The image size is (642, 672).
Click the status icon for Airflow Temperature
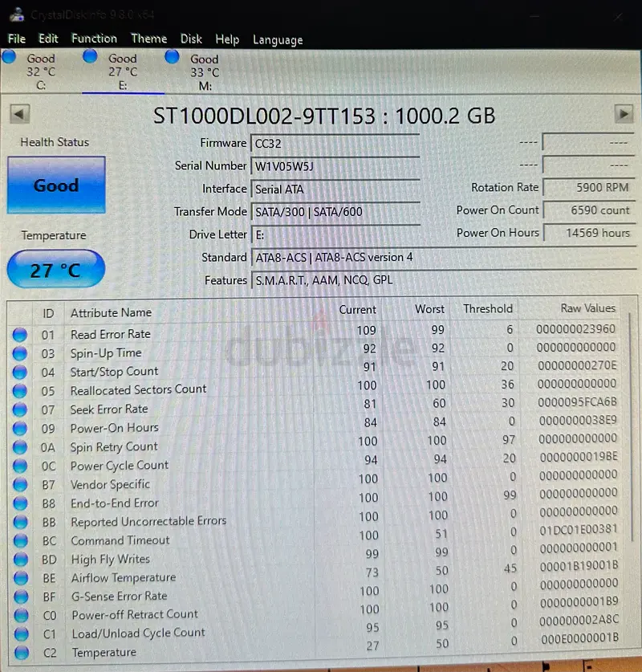point(21,578)
